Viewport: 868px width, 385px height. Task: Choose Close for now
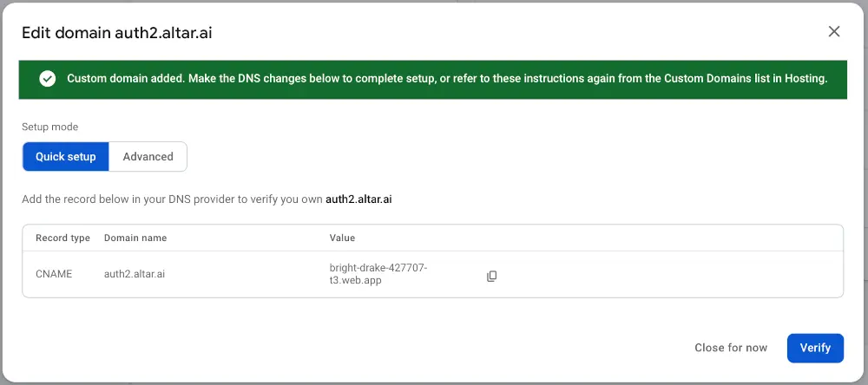click(731, 348)
